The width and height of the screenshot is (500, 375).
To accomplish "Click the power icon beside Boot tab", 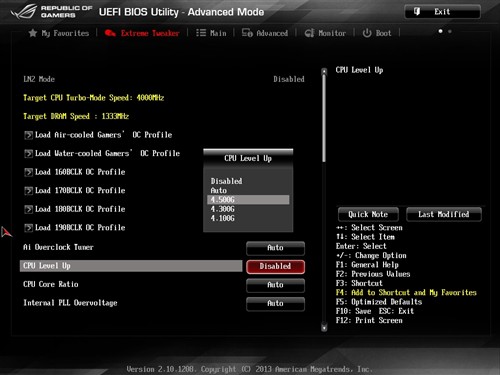I will tap(367, 33).
